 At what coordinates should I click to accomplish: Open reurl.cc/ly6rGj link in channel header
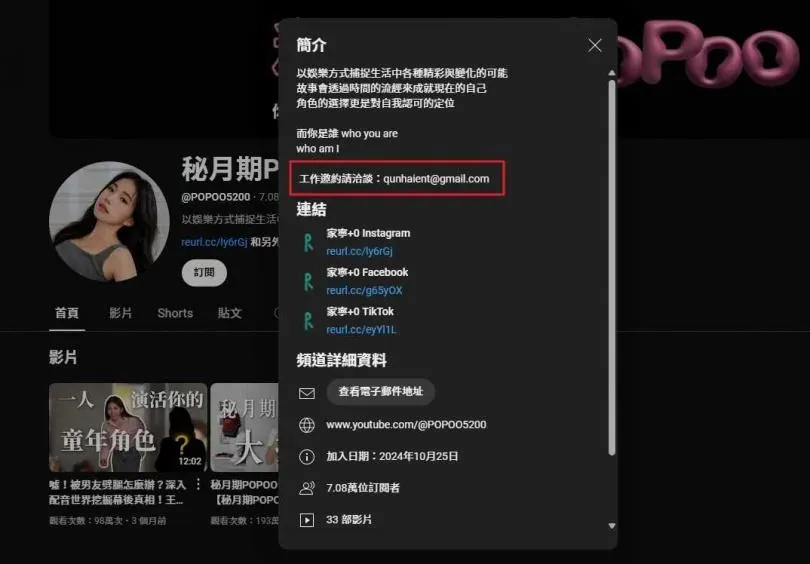click(214, 242)
